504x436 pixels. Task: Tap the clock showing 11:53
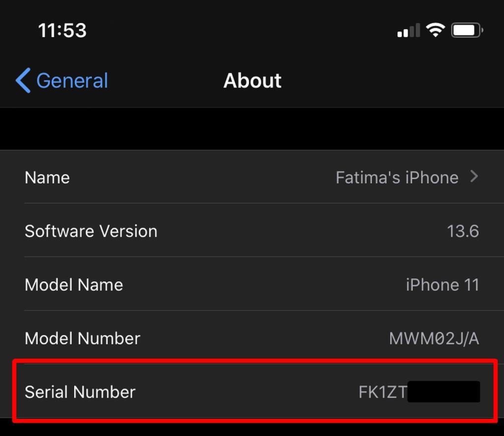click(62, 30)
